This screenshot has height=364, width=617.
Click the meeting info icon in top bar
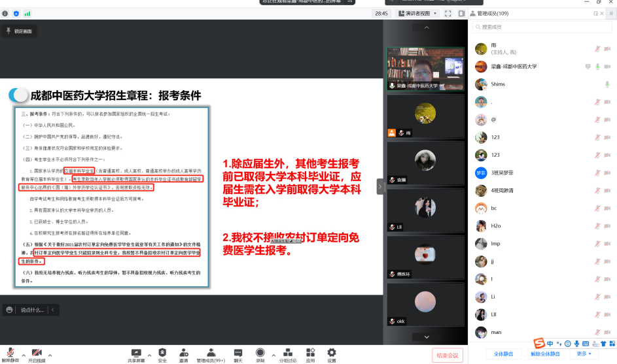point(5,13)
